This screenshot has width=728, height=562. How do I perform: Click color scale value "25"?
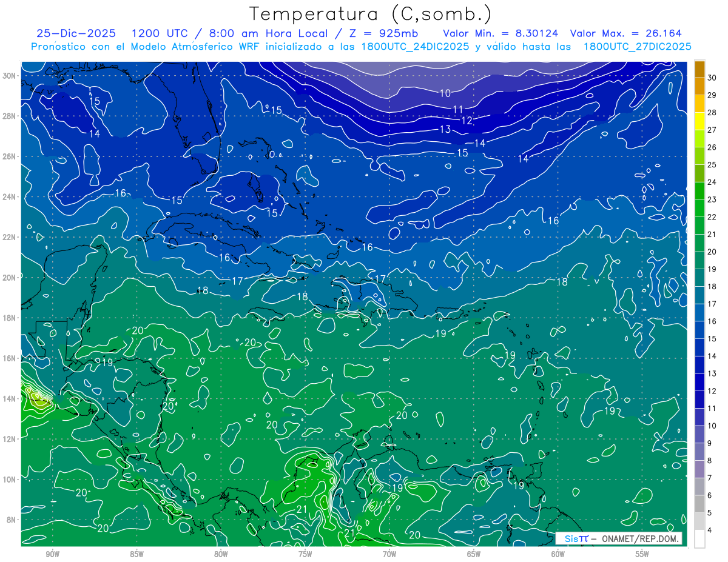[x=712, y=165]
